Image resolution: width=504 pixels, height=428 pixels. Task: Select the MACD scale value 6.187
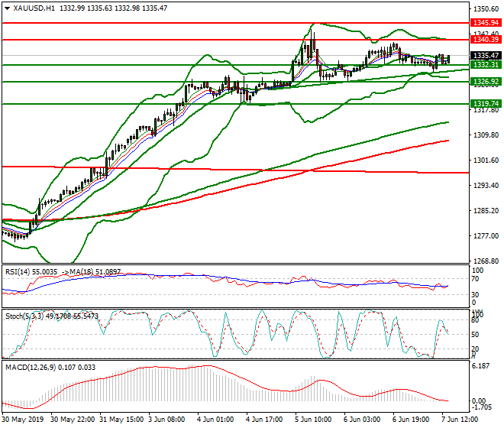point(480,366)
